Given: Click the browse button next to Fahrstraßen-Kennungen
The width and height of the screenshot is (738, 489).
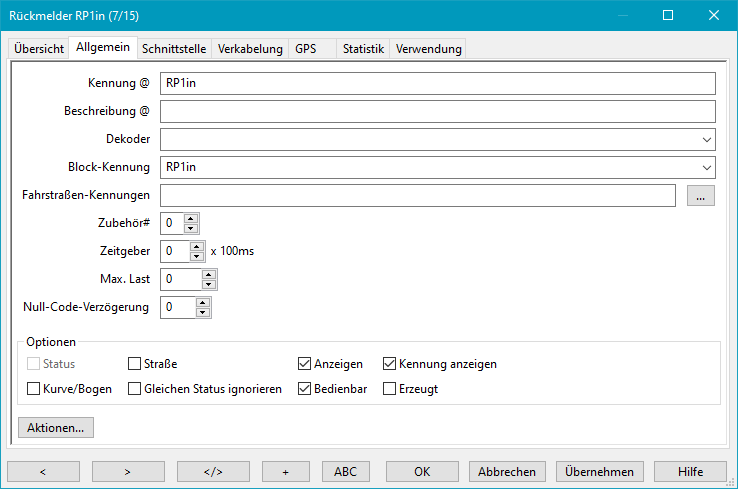Looking at the screenshot, I should 700,196.
